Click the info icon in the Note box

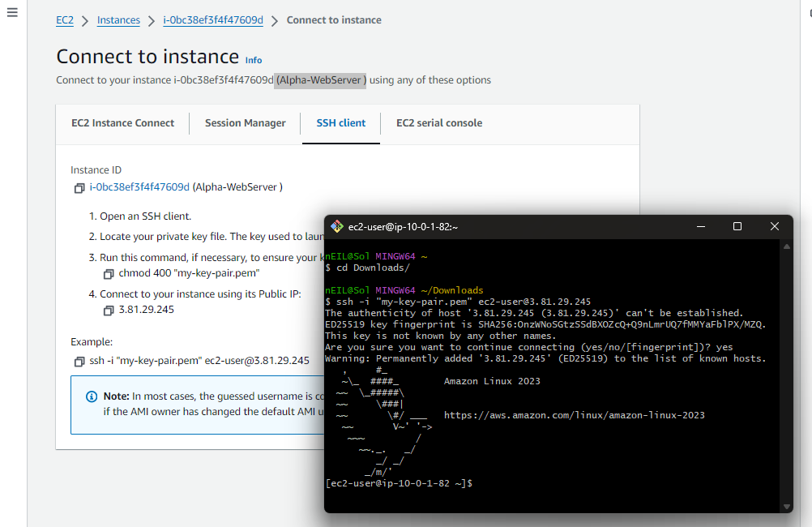point(91,396)
